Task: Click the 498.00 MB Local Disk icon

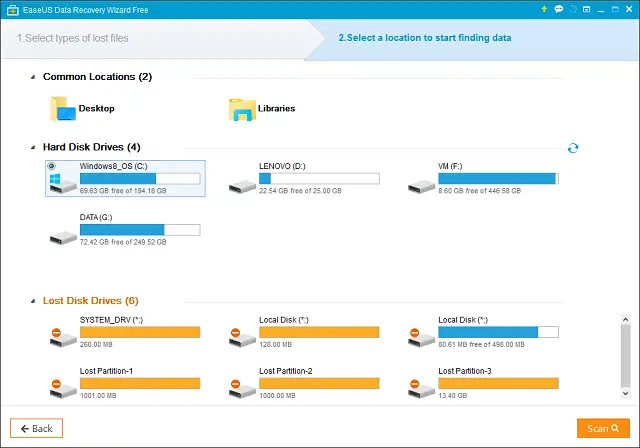Action: click(421, 338)
